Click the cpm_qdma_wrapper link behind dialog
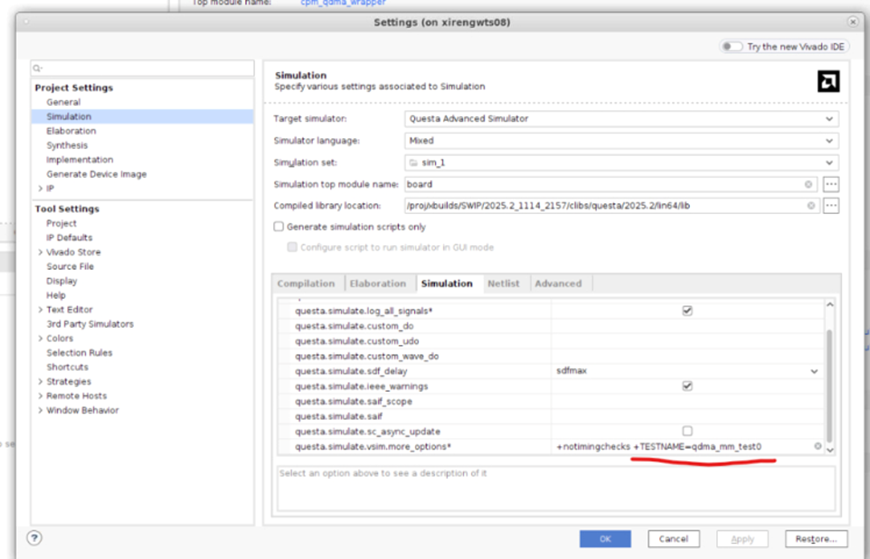This screenshot has width=870, height=559. 343,3
